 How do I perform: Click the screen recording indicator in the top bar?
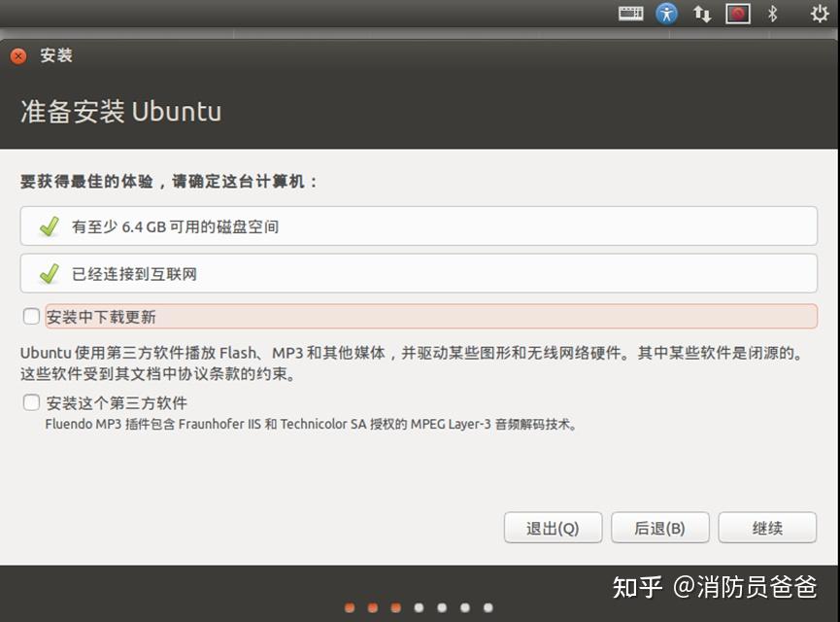[738, 13]
